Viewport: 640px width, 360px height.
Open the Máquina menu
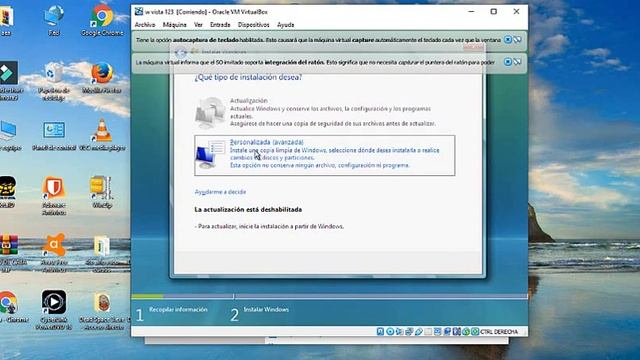tap(174, 25)
